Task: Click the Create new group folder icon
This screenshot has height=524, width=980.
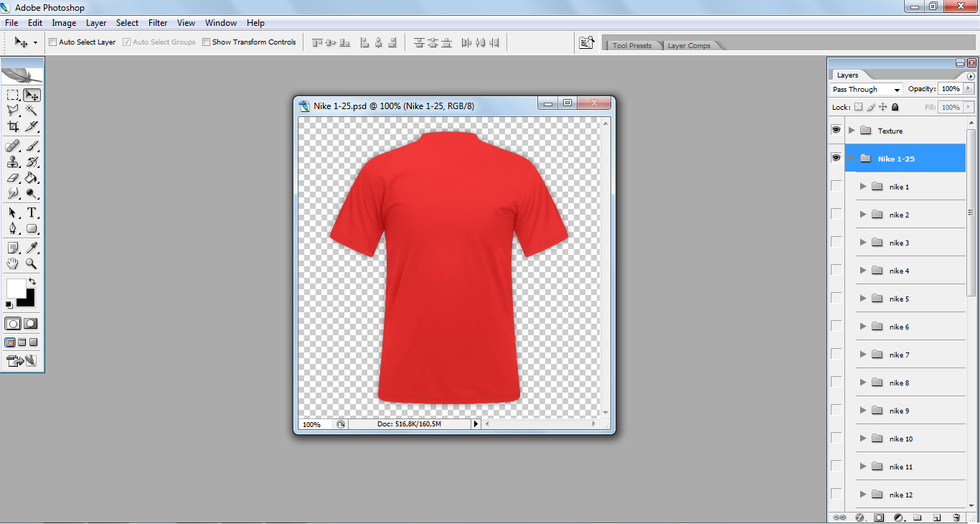Action: [917, 517]
